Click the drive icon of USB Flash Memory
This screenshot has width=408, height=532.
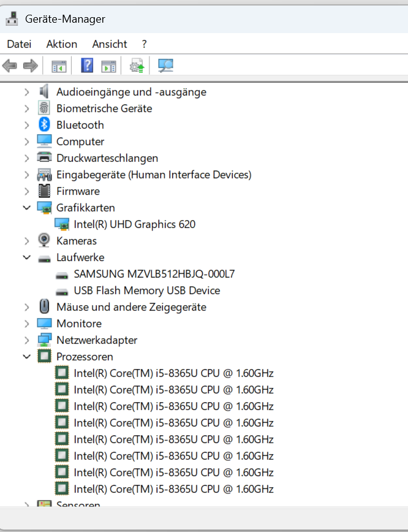[62, 292]
